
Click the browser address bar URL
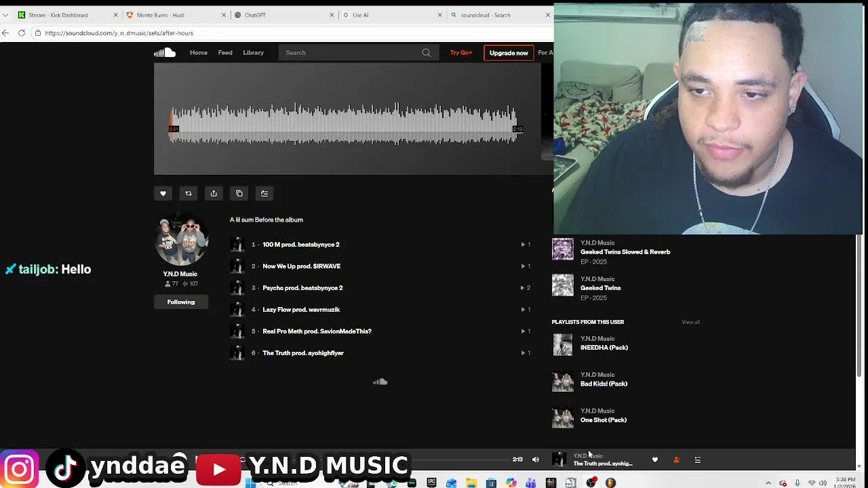[119, 33]
